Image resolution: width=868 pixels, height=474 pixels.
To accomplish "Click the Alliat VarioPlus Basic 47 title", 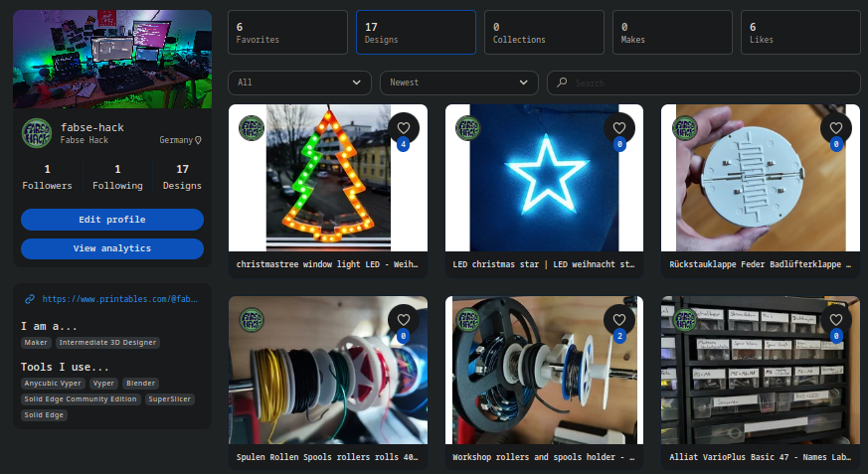I will (x=760, y=457).
